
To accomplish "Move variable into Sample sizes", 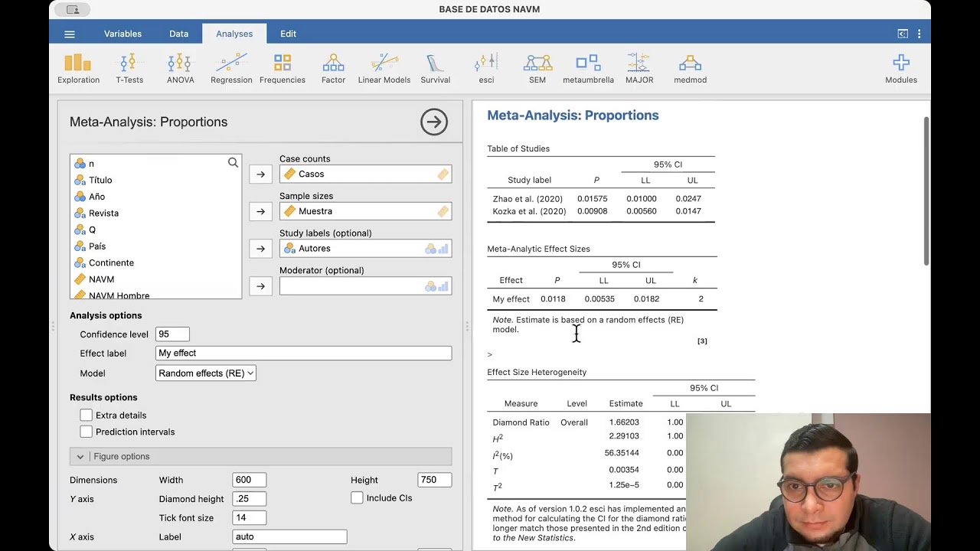I will click(x=260, y=211).
